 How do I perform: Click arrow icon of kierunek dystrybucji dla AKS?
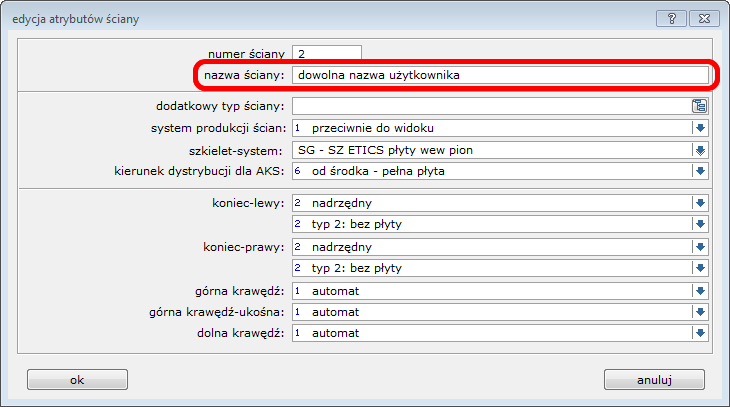coord(700,172)
